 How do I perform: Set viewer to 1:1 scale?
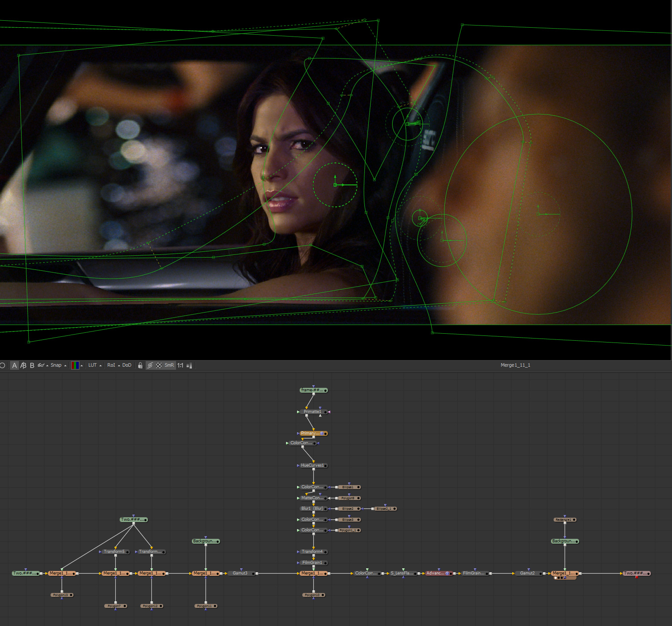[180, 365]
